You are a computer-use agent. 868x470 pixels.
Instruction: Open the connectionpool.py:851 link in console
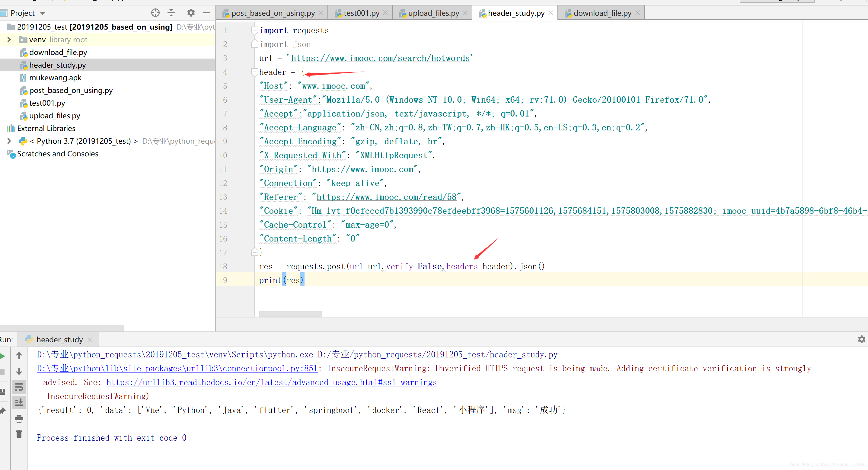pyautogui.click(x=177, y=369)
